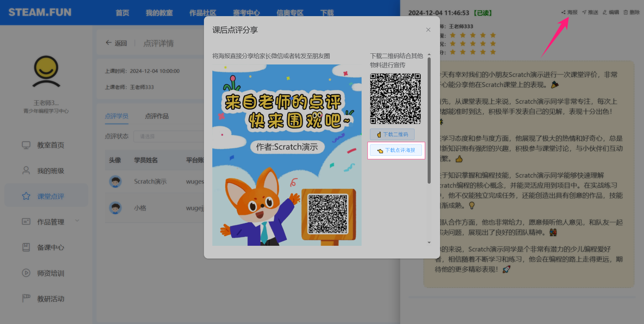This screenshot has width=644, height=324.
Task: Click the 下载点评海报 button
Action: tap(396, 150)
